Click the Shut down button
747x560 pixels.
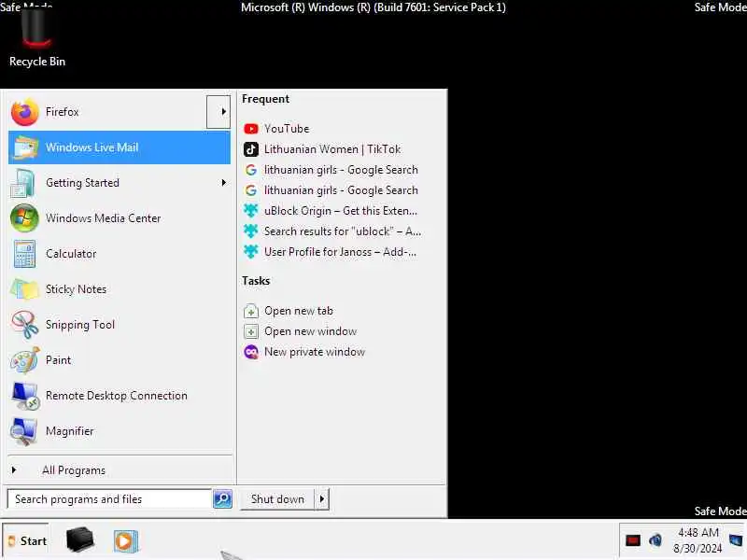pyautogui.click(x=277, y=499)
